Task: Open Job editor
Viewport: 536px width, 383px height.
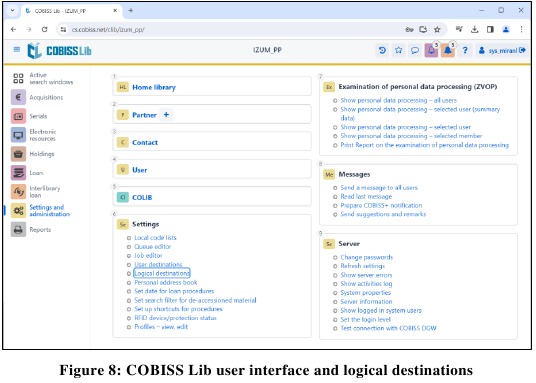Action: (148, 255)
